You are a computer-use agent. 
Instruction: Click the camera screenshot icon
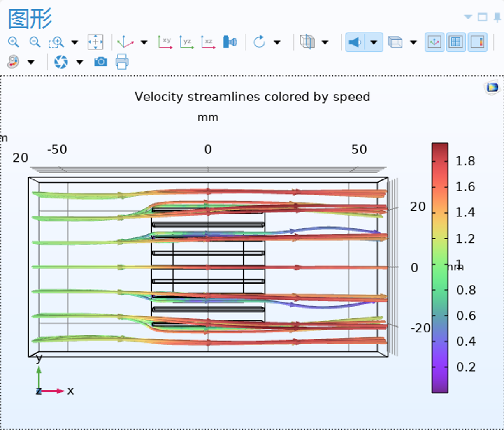[100, 62]
